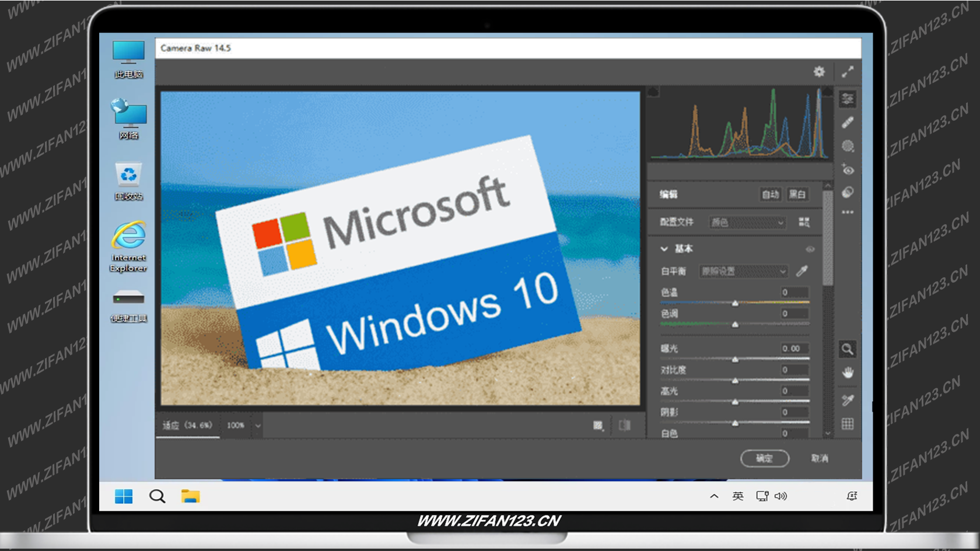Confirm with the 确定 button
The height and width of the screenshot is (551, 980).
[765, 458]
